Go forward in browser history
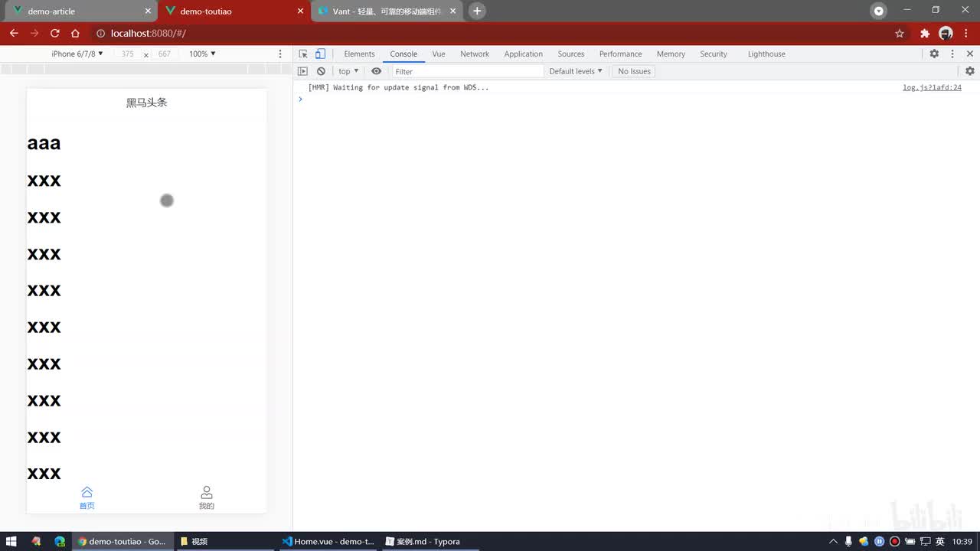The image size is (980, 551). (34, 33)
